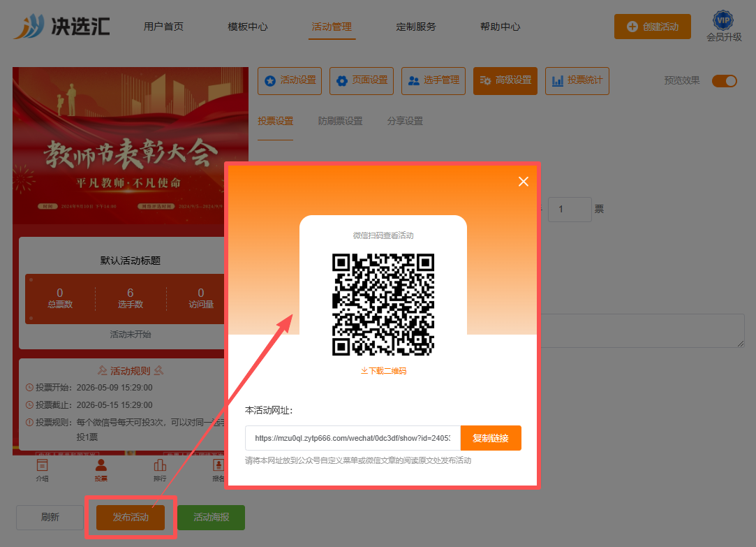Viewport: 756px width, 547px height.
Task: Click the text area behind the popup
Action: pyautogui.click(x=642, y=330)
